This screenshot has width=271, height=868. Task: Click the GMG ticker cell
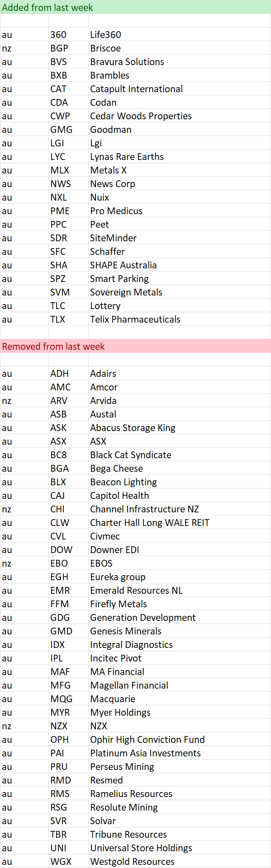tap(68, 129)
